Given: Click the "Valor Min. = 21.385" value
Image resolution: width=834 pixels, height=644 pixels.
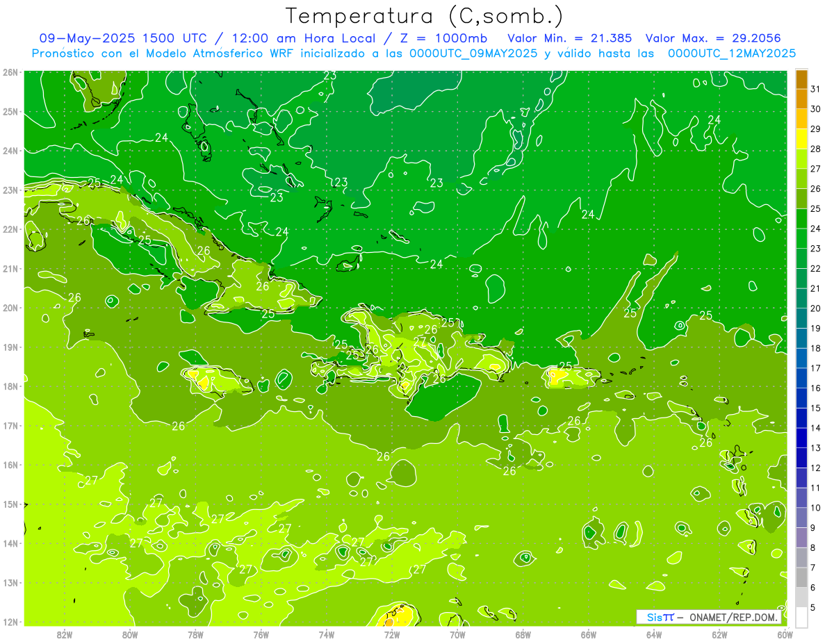Looking at the screenshot, I should 570,38.
